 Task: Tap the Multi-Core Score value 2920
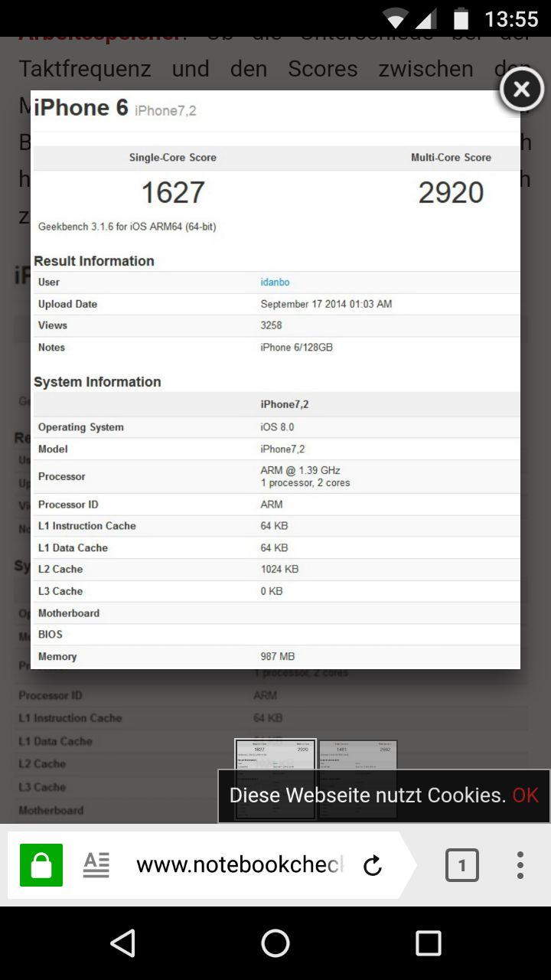pyautogui.click(x=451, y=193)
